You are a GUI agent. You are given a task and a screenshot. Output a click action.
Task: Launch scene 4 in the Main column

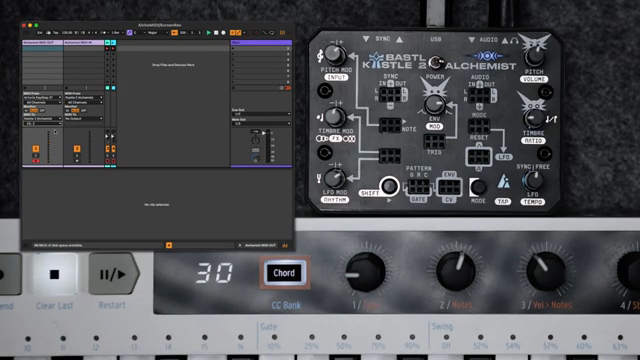(233, 60)
